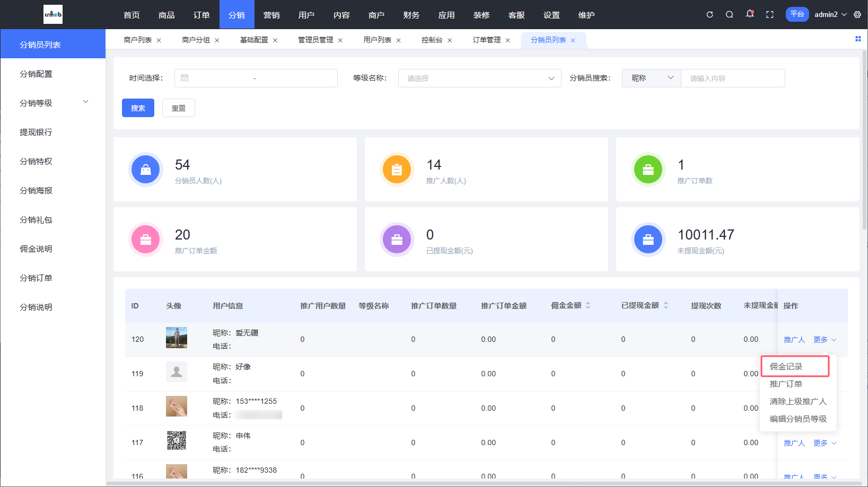Sort by 佣金金额 column arrows
The width and height of the screenshot is (868, 487).
(x=588, y=305)
